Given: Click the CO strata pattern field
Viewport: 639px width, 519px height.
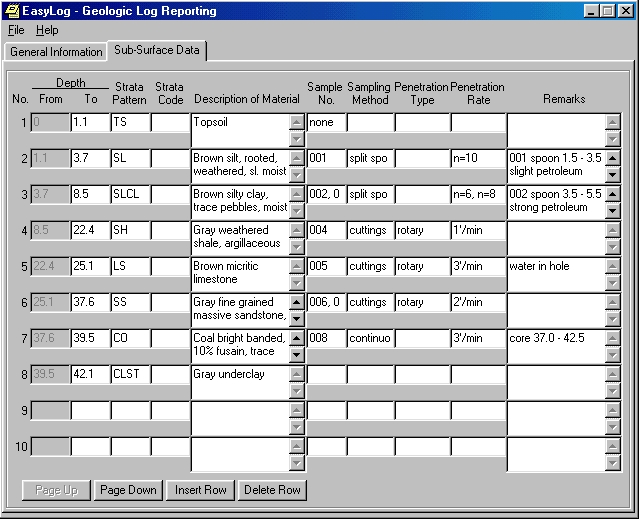Looking at the screenshot, I should coord(130,338).
